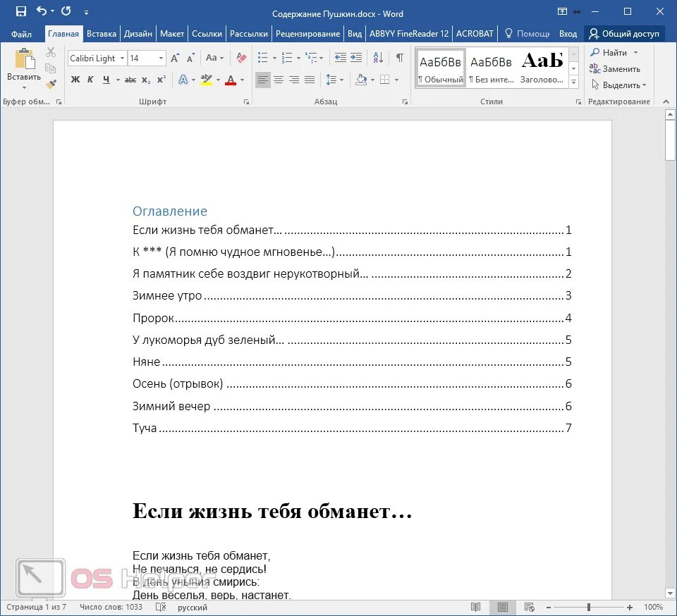This screenshot has width=677, height=616.
Task: Align text to the right
Action: 294,80
